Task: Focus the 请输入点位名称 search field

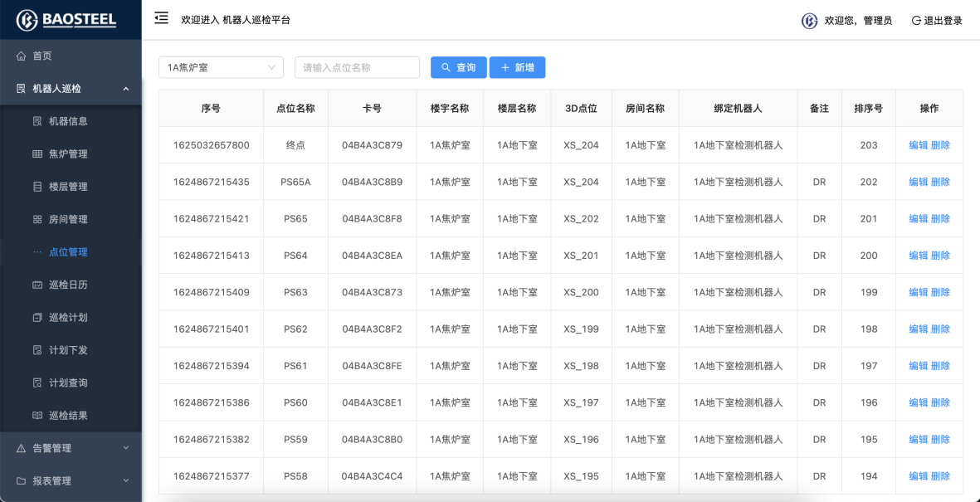Action: (x=357, y=67)
